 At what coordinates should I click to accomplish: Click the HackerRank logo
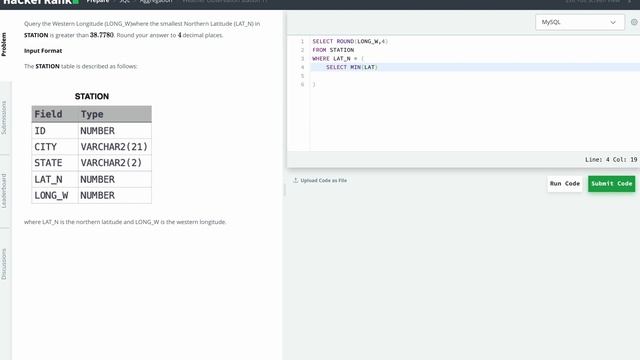point(40,2)
